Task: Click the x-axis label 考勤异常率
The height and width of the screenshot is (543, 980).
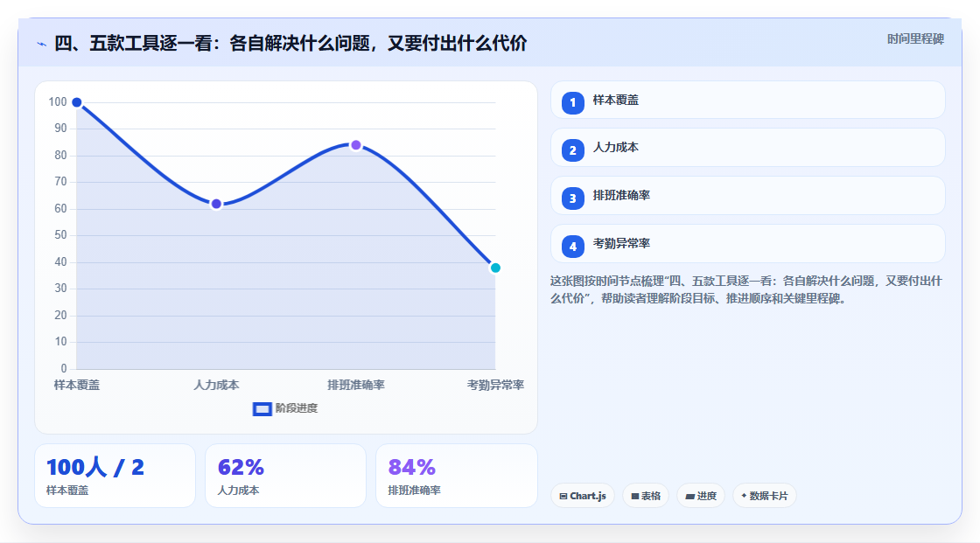Action: [x=495, y=386]
